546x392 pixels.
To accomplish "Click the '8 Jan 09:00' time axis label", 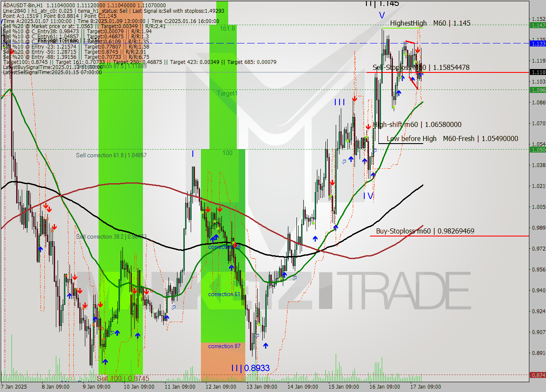I will tap(55, 387).
